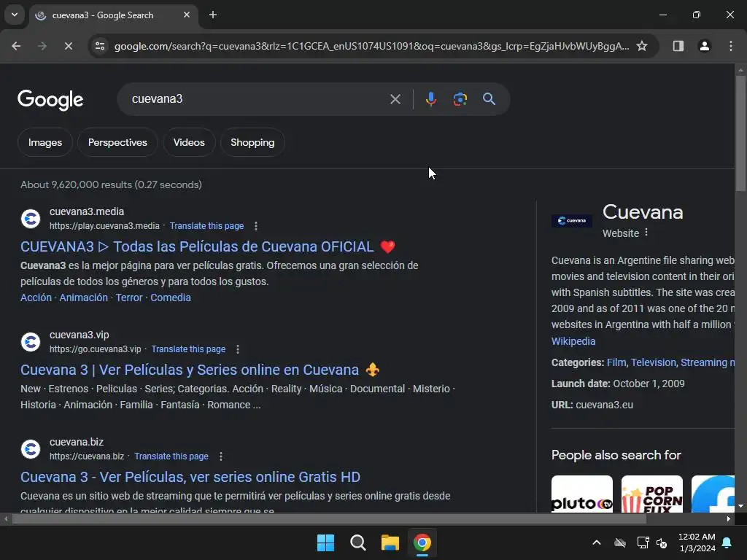Go back to the previous page

click(x=16, y=46)
